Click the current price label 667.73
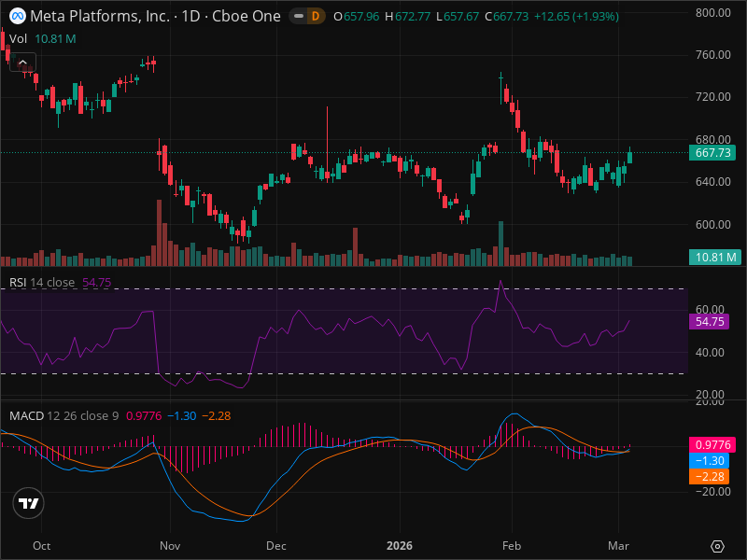This screenshot has height=560, width=747. [x=712, y=153]
